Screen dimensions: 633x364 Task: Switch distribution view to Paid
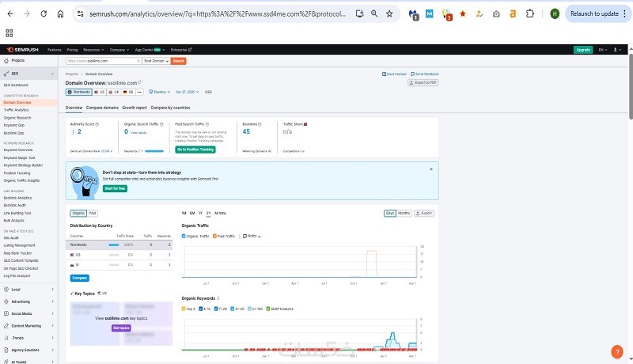(x=93, y=213)
